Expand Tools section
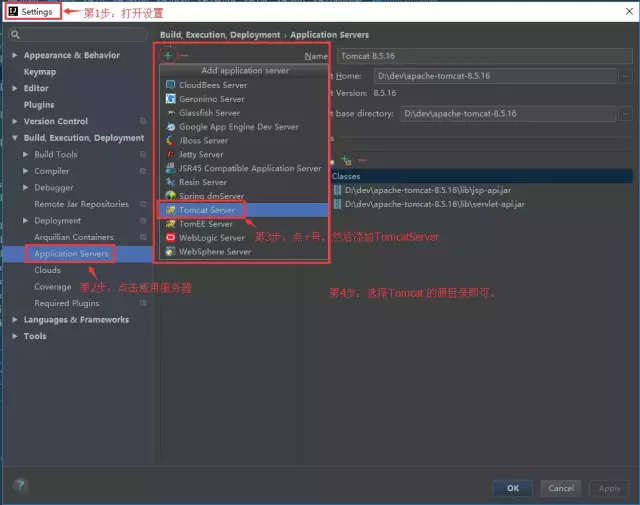This screenshot has width=640, height=505. (15, 336)
